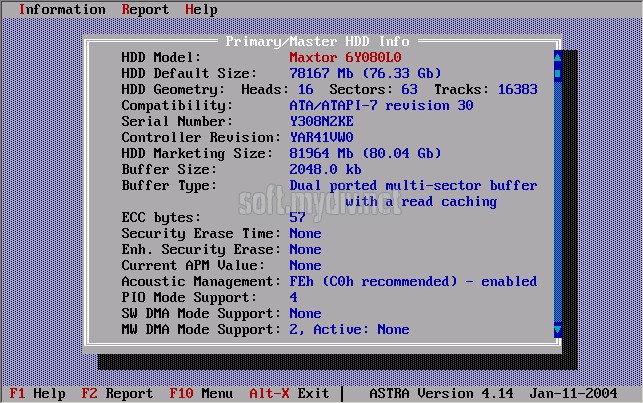Click the Serial Number label
643x403 pixels.
pos(177,121)
